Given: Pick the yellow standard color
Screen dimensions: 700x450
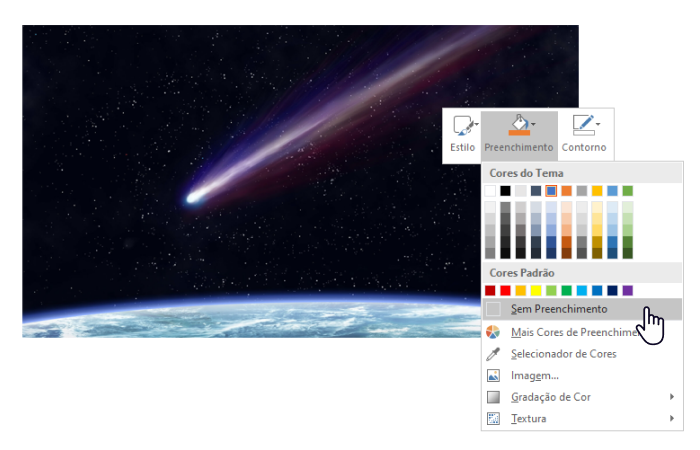Looking at the screenshot, I should (x=536, y=291).
